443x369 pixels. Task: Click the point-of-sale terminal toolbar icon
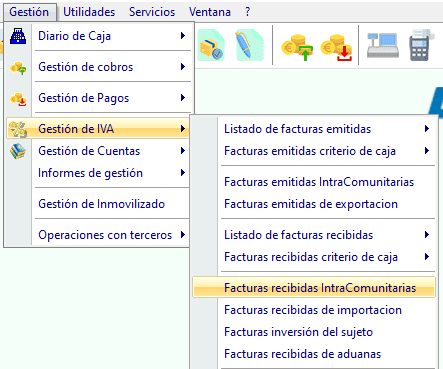[383, 45]
